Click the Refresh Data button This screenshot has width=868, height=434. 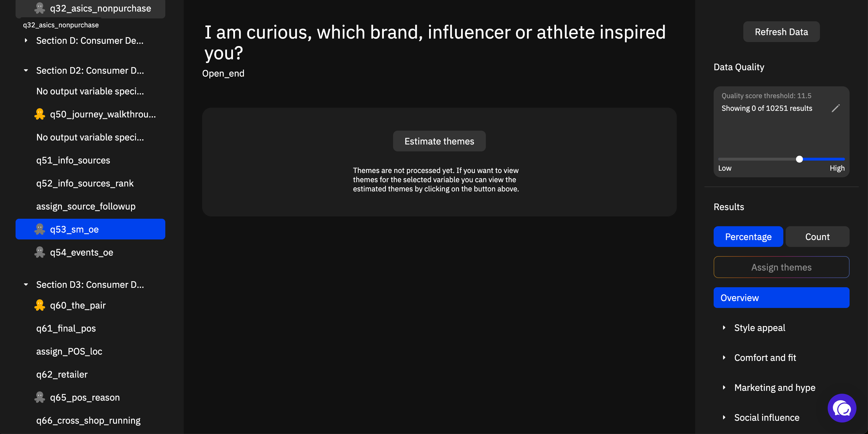click(x=781, y=32)
